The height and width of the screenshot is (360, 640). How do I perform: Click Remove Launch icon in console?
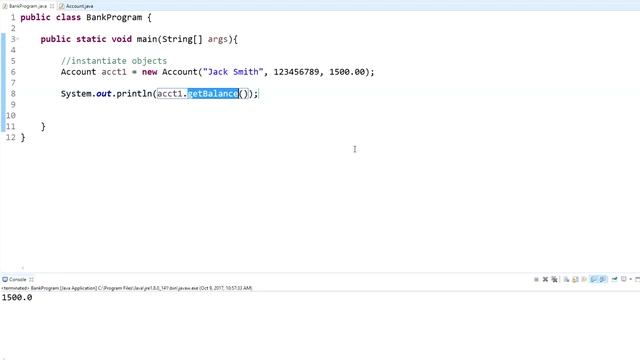(545, 280)
